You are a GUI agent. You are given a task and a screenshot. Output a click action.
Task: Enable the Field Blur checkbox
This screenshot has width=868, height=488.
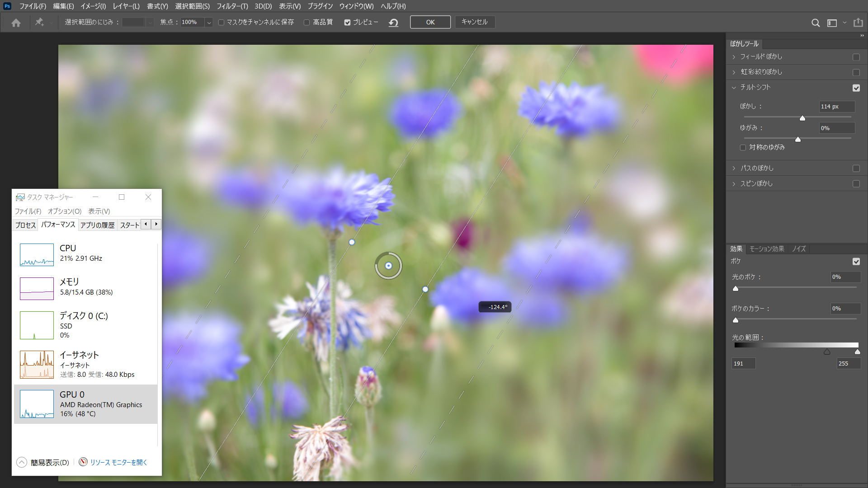856,57
